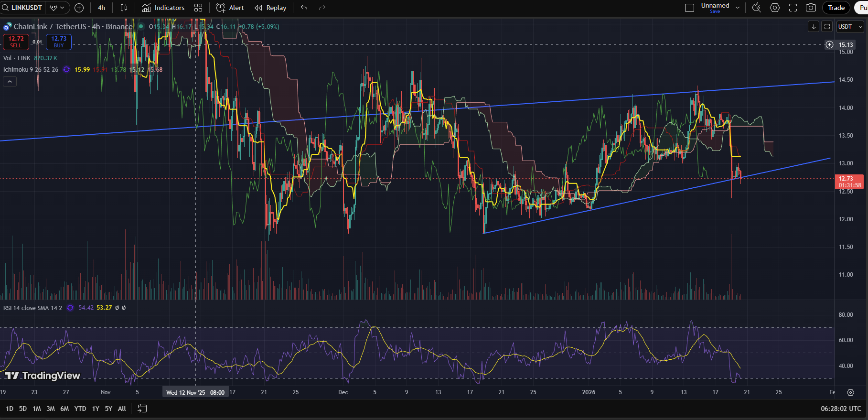868x420 pixels.
Task: Click the 06:28:02 UTC timezone label
Action: tap(841, 409)
